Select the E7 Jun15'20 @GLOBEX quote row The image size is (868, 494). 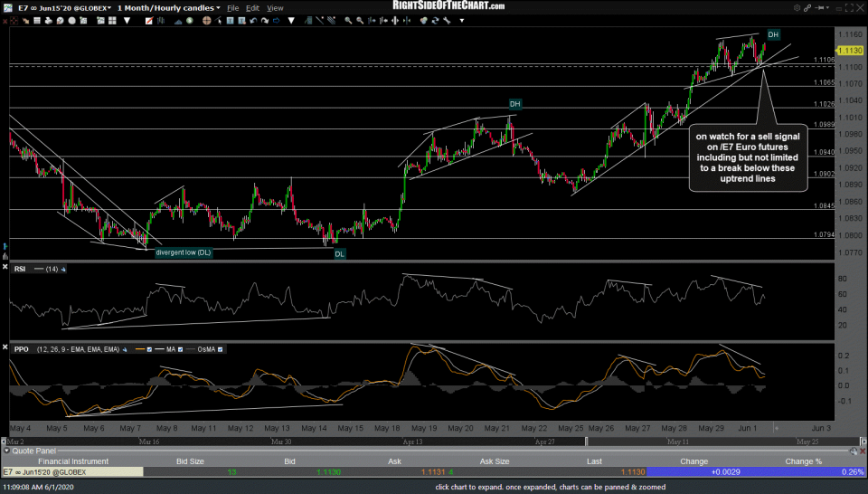point(71,471)
